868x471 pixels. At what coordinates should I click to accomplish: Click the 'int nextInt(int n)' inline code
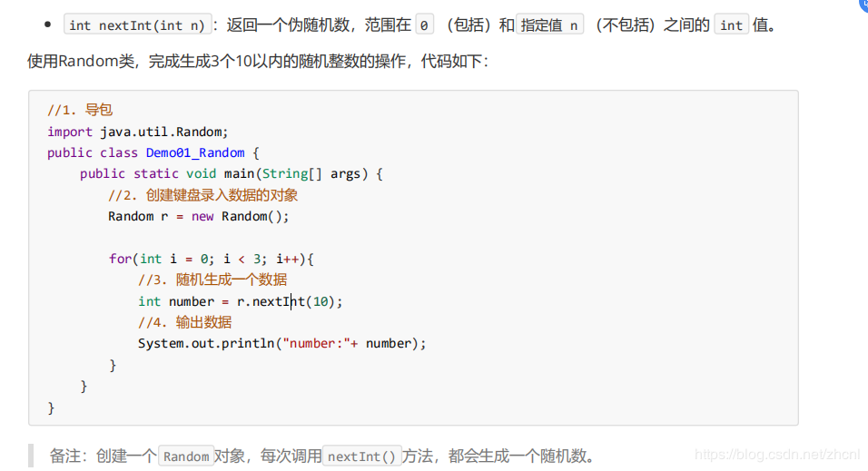point(137,25)
